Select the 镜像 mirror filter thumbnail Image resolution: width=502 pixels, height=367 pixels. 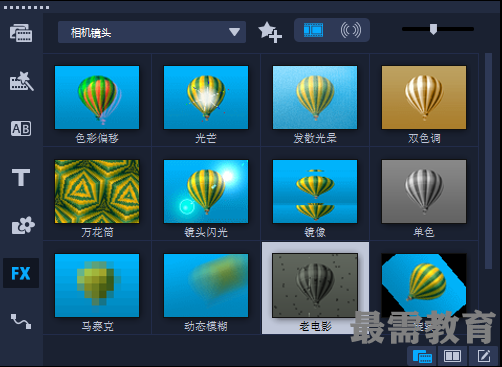tap(315, 191)
